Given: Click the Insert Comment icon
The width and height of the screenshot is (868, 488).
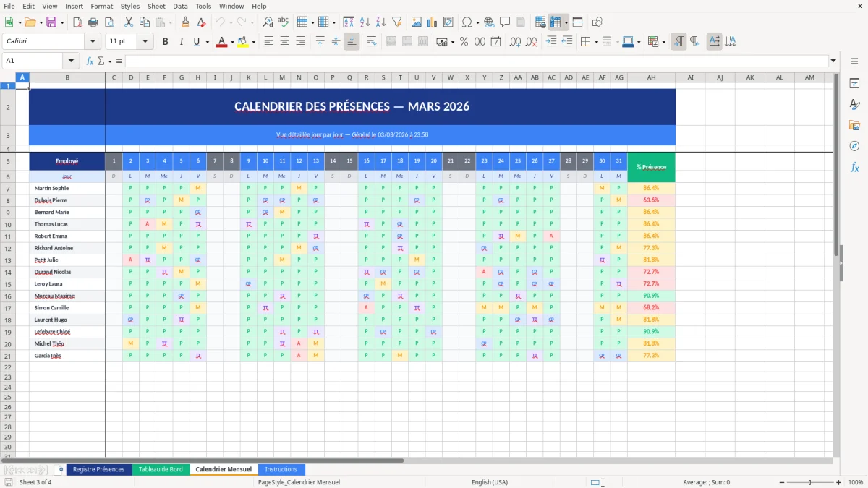Looking at the screenshot, I should click(505, 22).
